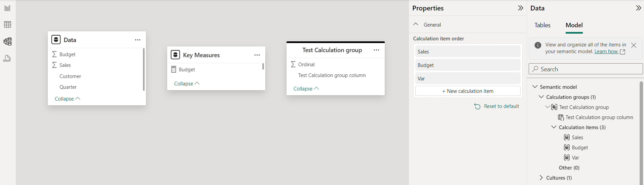Viewport: 644px width, 185px height.
Task: Click Test Calculation group column icon
Action: pyautogui.click(x=561, y=117)
